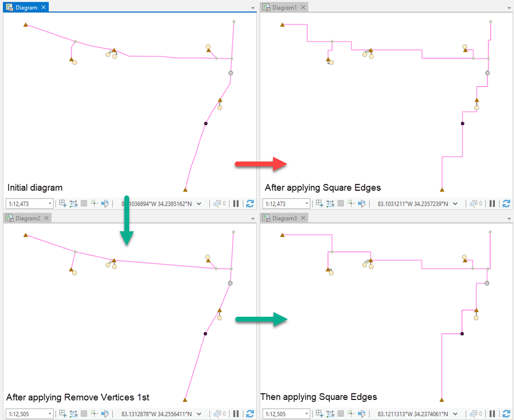
Task: Toggle the grid in Diagram view status bar
Action: coord(84,204)
